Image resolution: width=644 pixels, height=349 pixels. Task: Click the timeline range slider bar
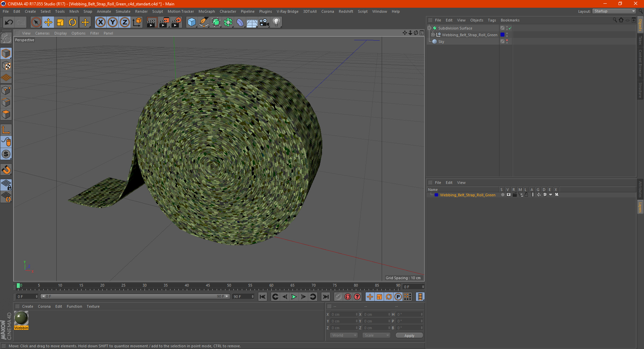(135, 296)
